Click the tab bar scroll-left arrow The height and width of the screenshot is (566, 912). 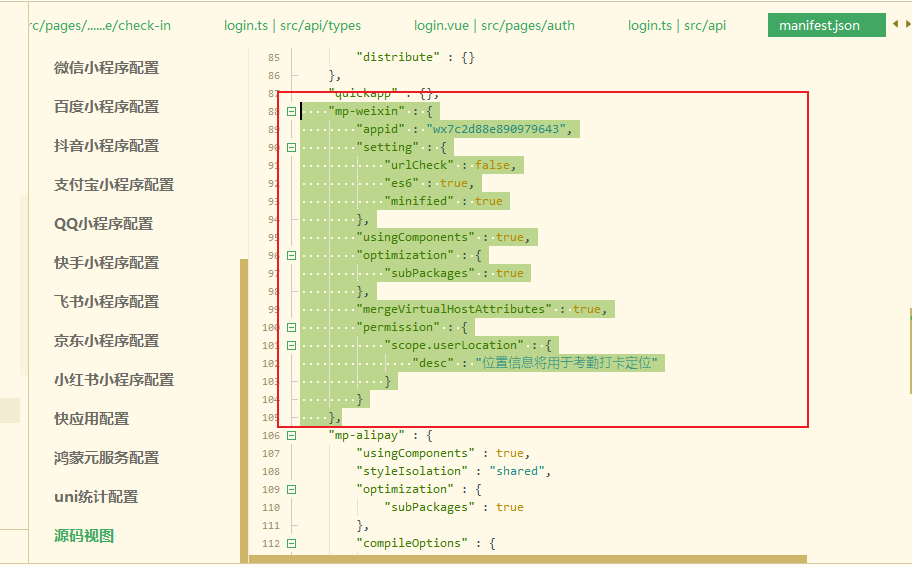click(x=895, y=25)
